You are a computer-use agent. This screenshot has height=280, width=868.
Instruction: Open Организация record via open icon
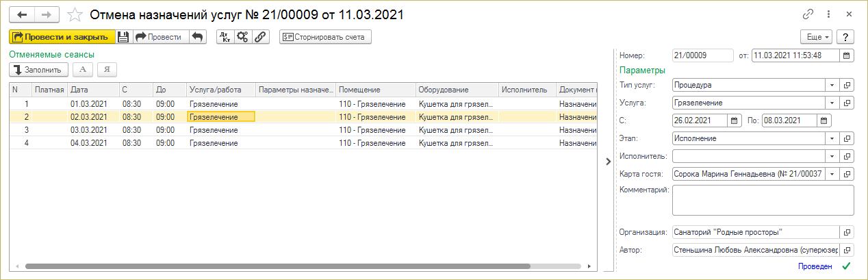pyautogui.click(x=847, y=233)
